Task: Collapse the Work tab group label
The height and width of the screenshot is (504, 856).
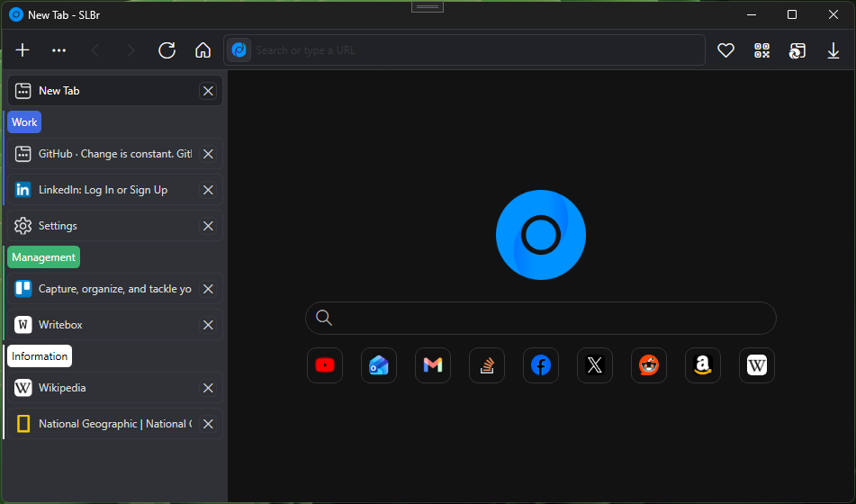Action: [24, 122]
